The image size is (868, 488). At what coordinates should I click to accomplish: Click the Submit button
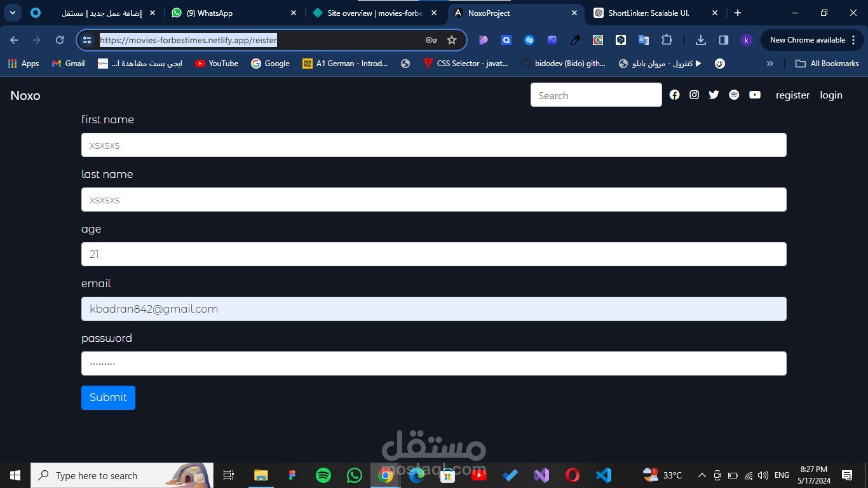(108, 398)
